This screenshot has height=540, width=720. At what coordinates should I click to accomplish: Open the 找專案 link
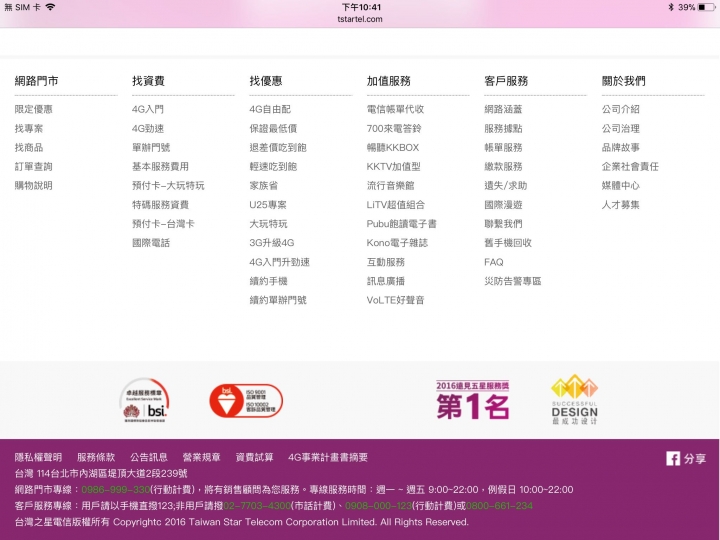coord(29,129)
